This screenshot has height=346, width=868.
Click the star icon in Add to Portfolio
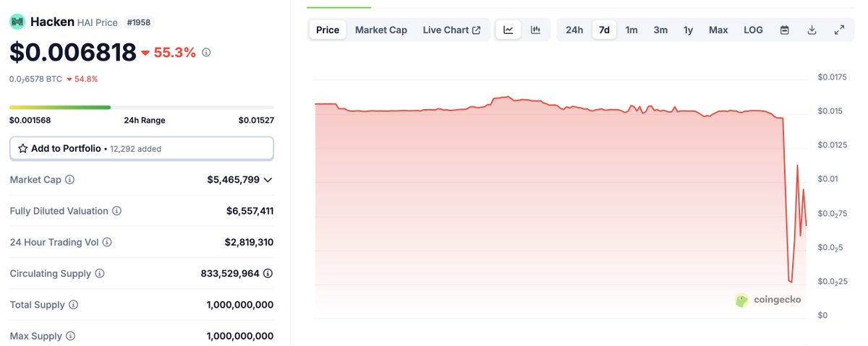(x=22, y=148)
